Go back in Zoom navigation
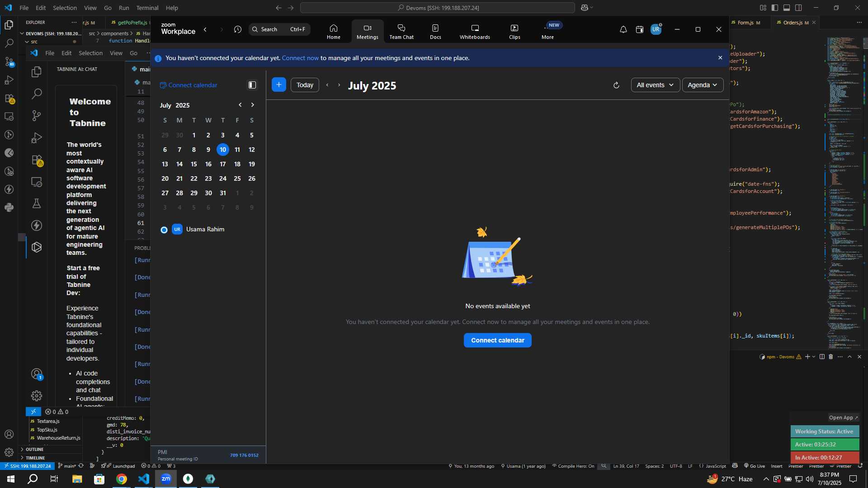The width and height of the screenshot is (868, 488). pos(205,29)
